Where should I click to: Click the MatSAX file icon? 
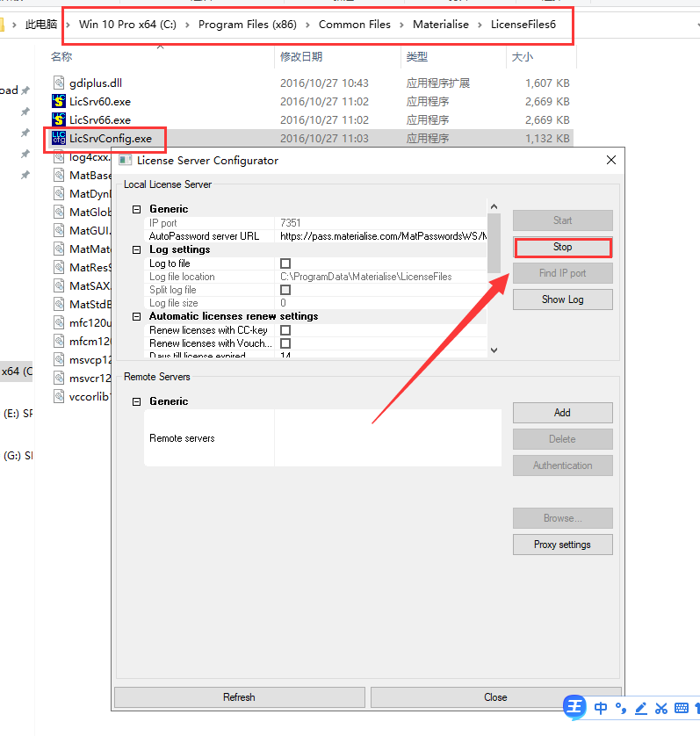point(59,285)
